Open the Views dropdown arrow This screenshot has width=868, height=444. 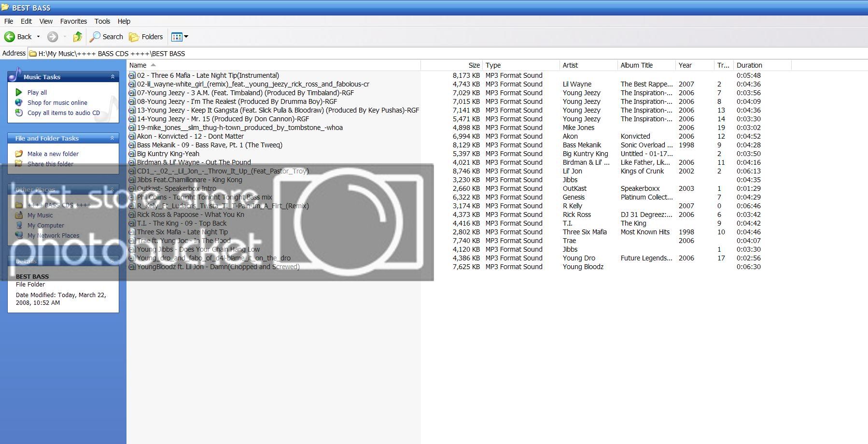coord(186,37)
